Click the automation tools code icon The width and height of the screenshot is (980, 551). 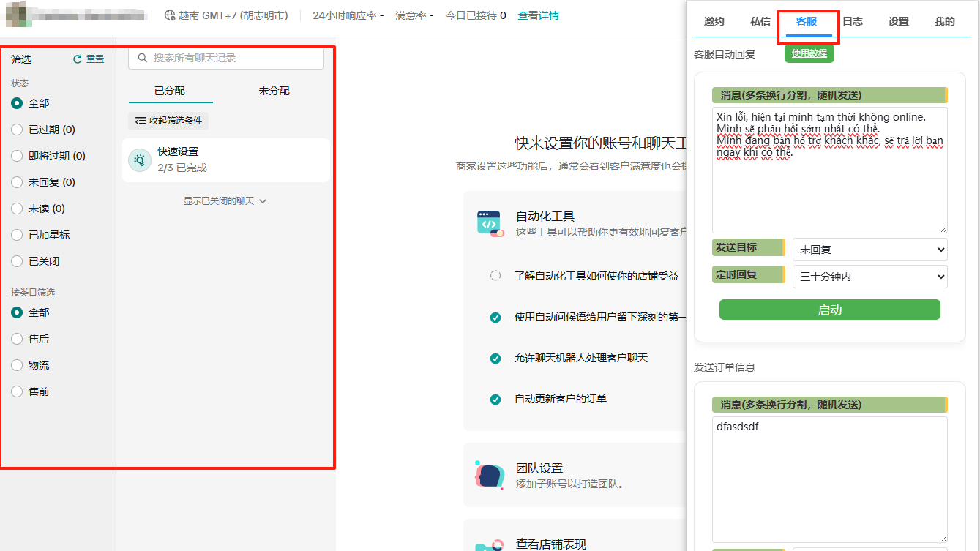click(x=490, y=223)
